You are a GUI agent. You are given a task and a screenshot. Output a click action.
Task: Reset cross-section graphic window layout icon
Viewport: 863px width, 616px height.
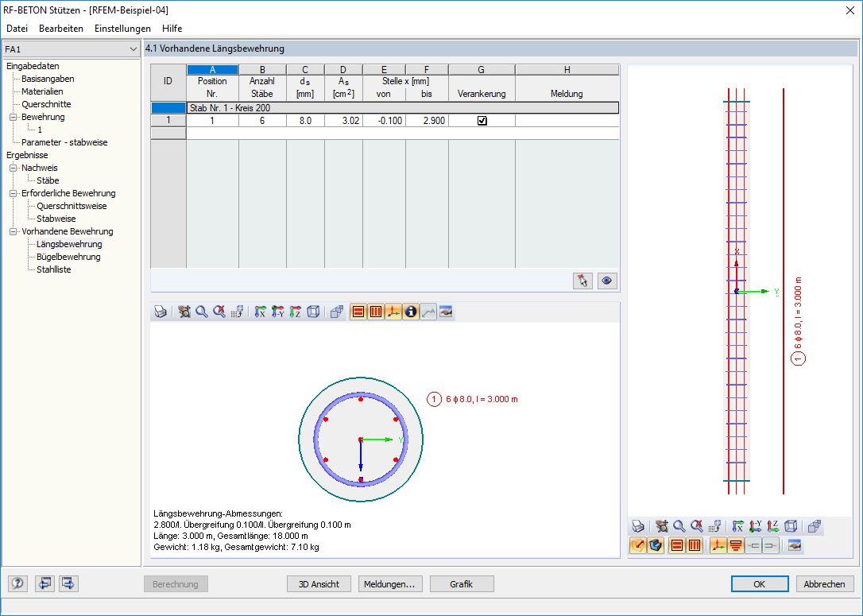tap(446, 312)
